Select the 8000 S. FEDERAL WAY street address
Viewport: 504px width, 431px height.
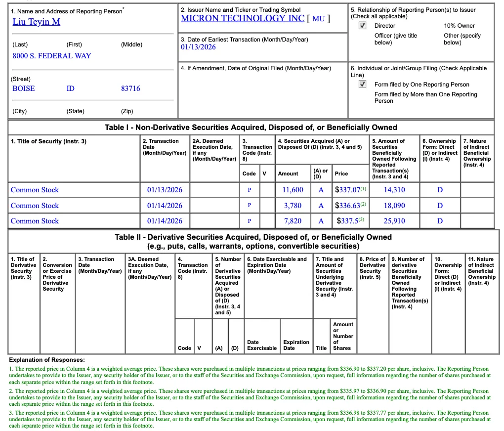(52, 56)
